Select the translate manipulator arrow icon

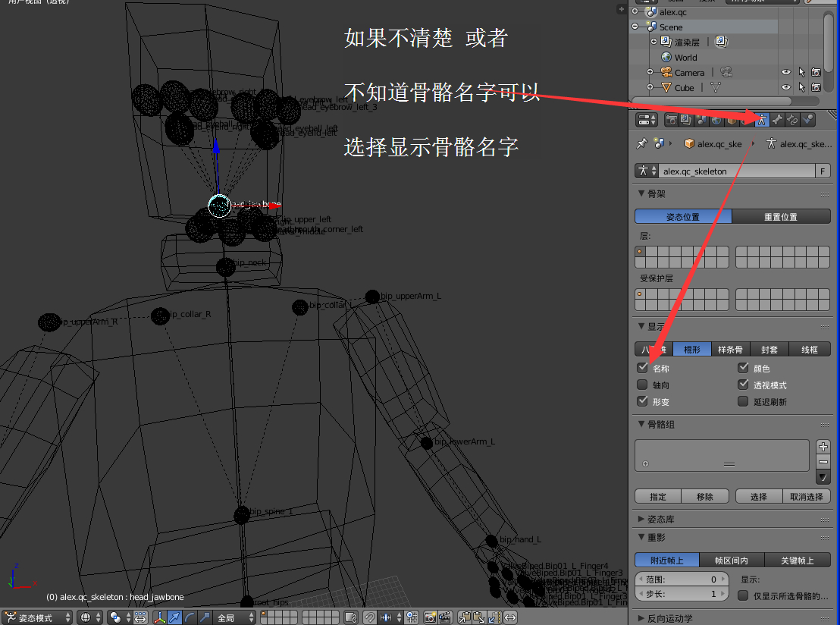[x=174, y=617]
